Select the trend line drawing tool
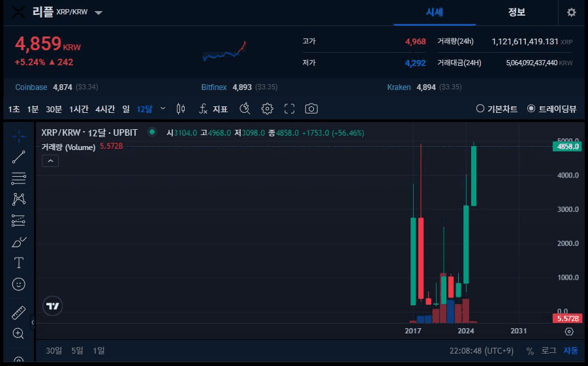 coord(19,157)
